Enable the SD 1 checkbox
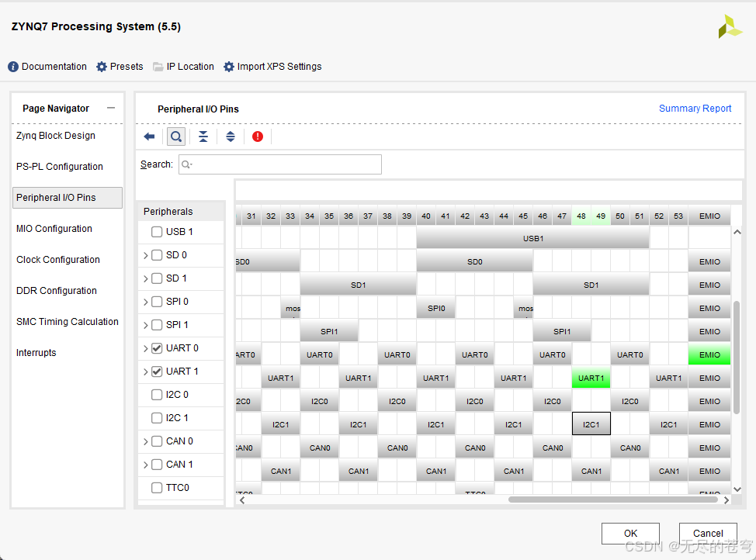The height and width of the screenshot is (560, 756). coord(157,278)
